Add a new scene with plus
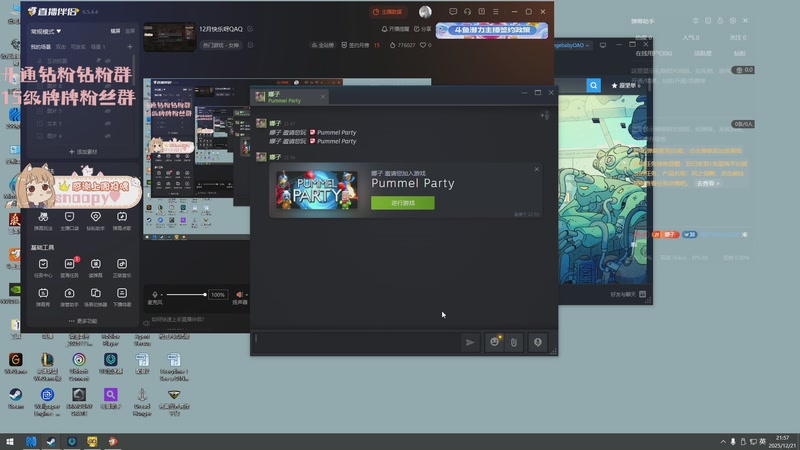Viewport: 800px width, 450px height. coord(130,46)
